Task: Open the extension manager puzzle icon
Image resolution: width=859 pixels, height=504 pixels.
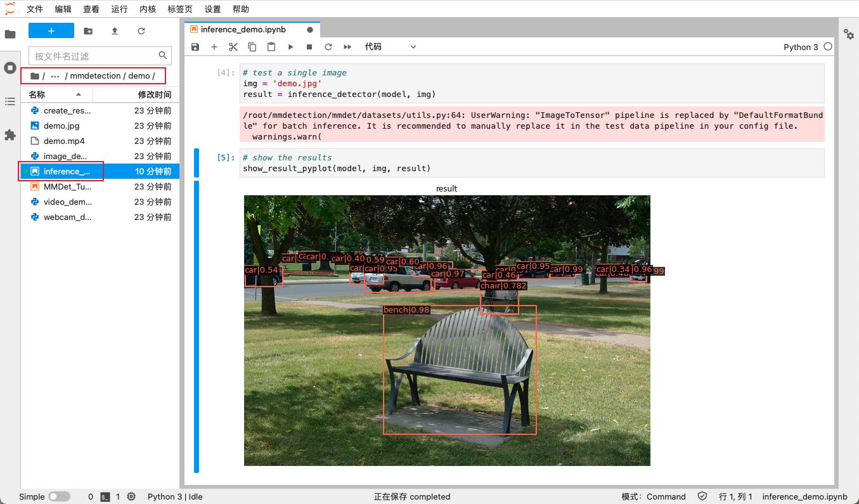Action: click(10, 135)
